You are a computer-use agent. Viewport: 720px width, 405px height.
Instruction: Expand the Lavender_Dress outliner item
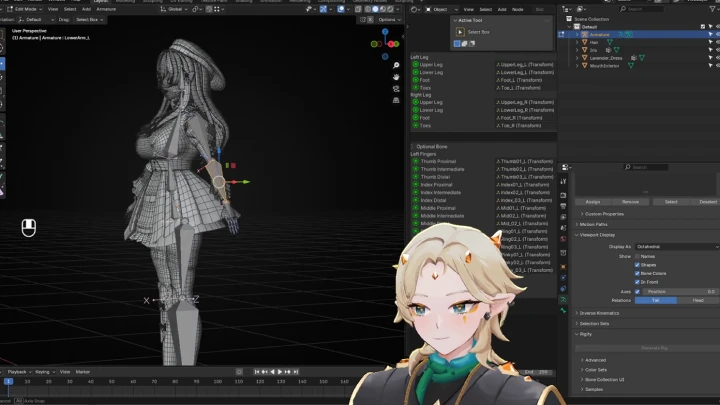[577, 58]
